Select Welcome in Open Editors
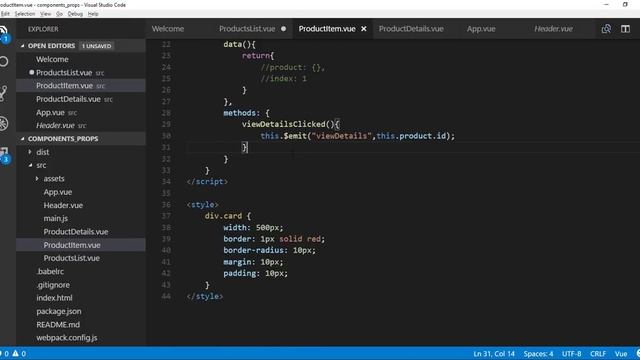 pos(81,59)
